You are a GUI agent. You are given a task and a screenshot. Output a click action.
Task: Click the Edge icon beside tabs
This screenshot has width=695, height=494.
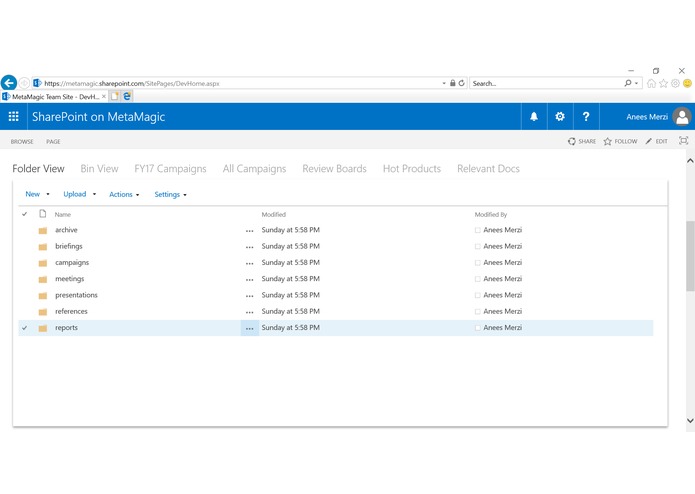coord(127,96)
